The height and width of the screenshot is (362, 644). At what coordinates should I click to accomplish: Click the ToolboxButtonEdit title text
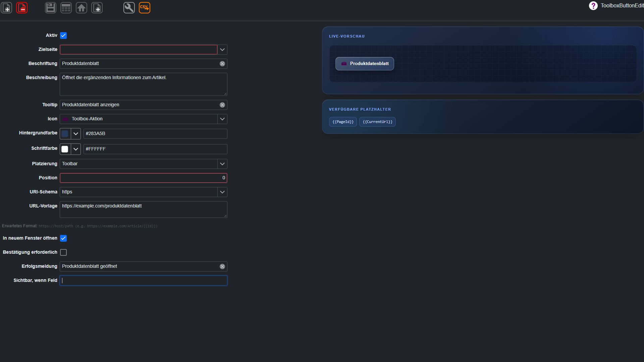pos(622,6)
